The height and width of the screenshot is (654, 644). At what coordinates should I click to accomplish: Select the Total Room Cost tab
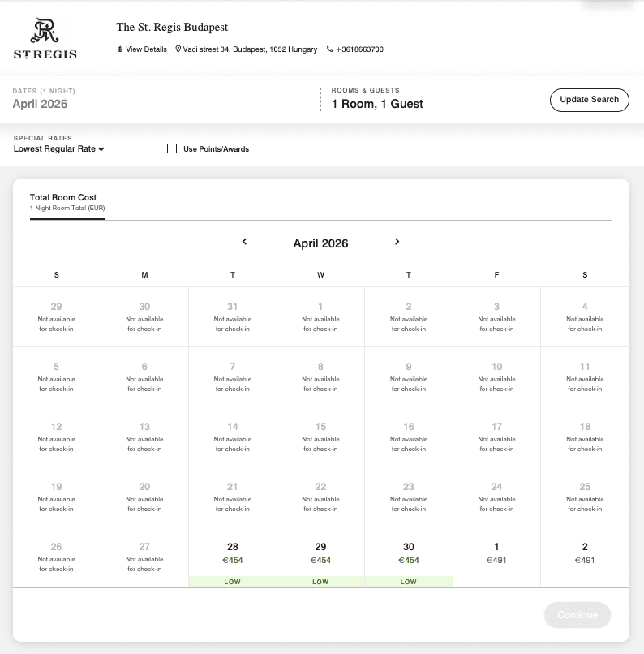(x=67, y=202)
